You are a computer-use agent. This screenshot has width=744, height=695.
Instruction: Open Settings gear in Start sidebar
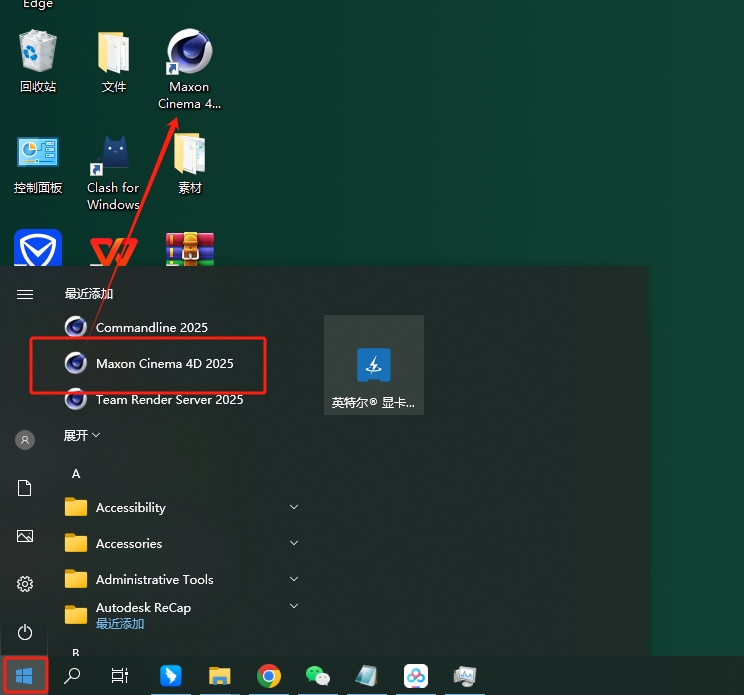pyautogui.click(x=25, y=584)
